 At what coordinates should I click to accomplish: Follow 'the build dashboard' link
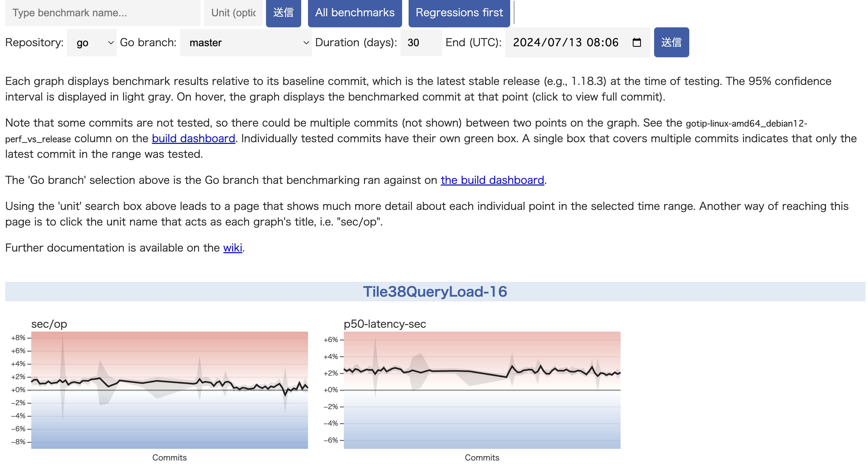(x=492, y=180)
